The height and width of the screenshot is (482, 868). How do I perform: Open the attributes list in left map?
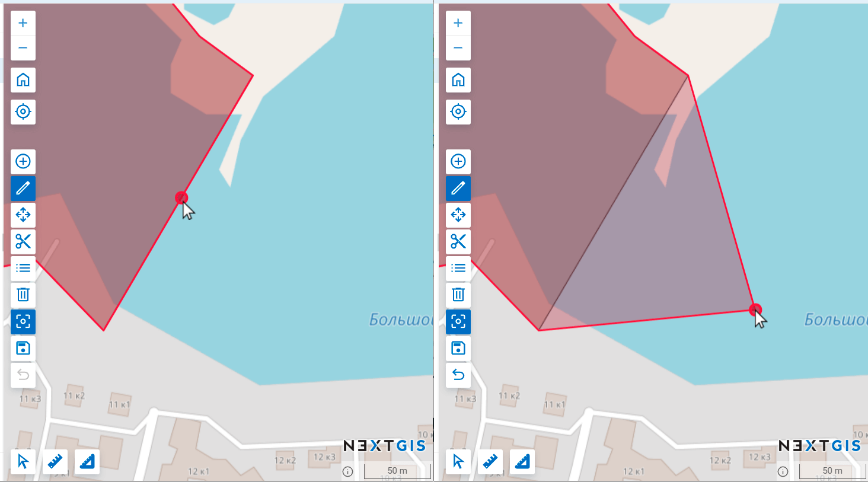tap(23, 268)
